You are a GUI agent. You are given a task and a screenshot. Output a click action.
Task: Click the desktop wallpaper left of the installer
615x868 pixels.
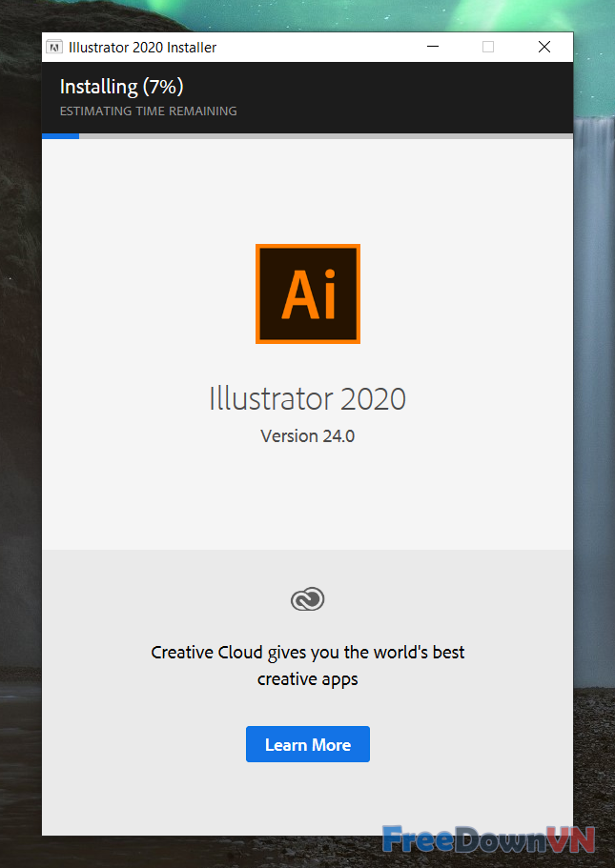click(19, 429)
